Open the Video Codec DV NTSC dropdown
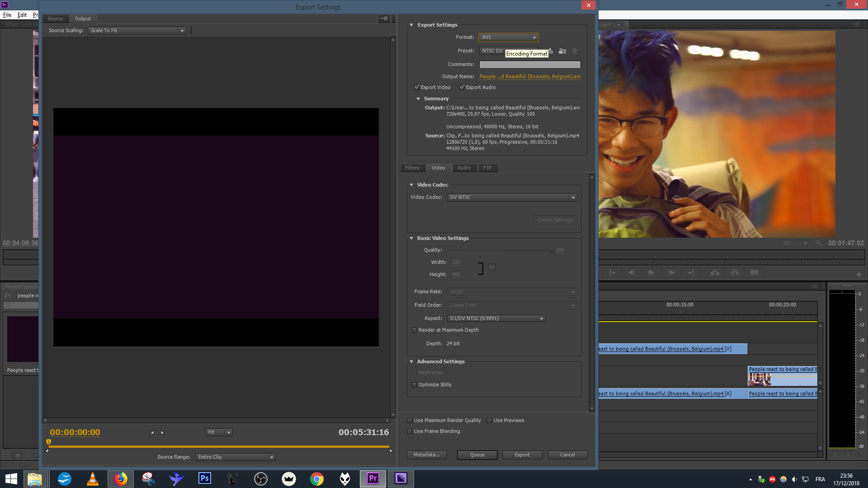The height and width of the screenshot is (488, 868). coord(512,197)
